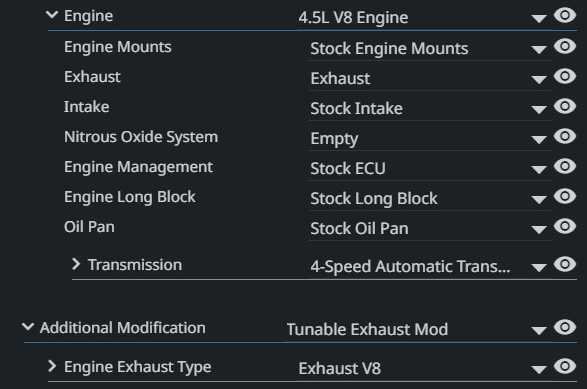The height and width of the screenshot is (389, 587).
Task: Click Additional Modification eye icon
Action: [565, 327]
